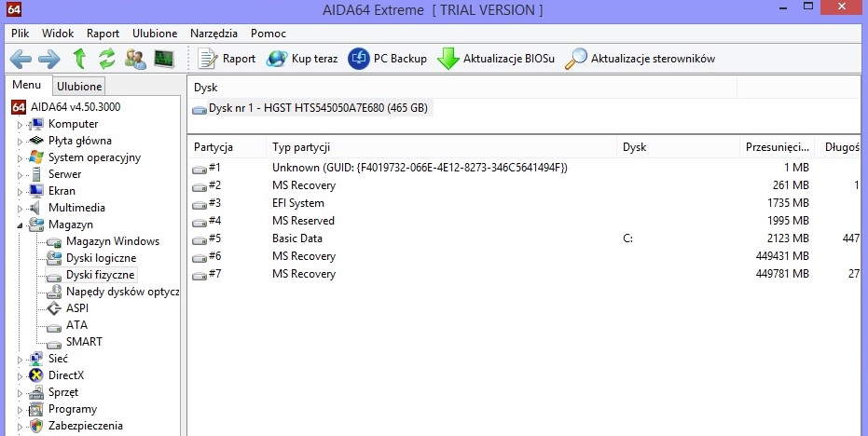Open the system monitor graph icon
The width and height of the screenshot is (868, 436).
pos(164,59)
